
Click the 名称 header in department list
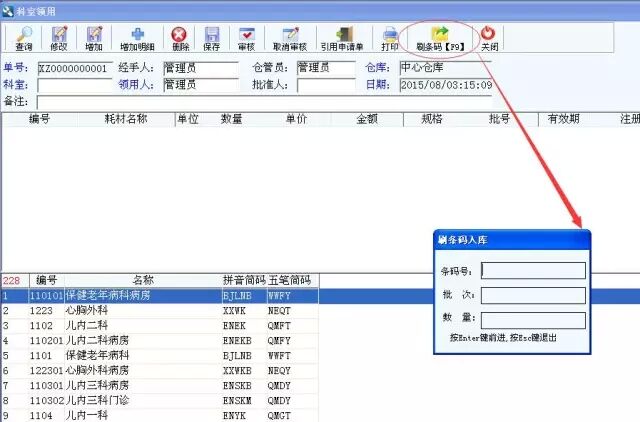(x=143, y=280)
